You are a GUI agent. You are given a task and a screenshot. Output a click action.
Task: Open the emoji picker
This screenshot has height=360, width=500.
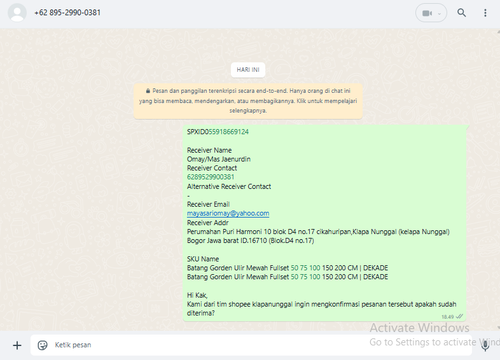[x=42, y=345]
